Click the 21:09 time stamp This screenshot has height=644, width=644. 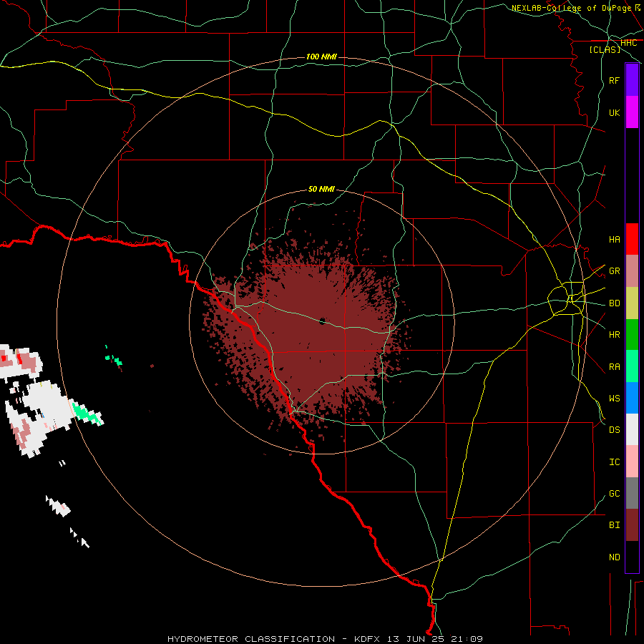click(467, 639)
